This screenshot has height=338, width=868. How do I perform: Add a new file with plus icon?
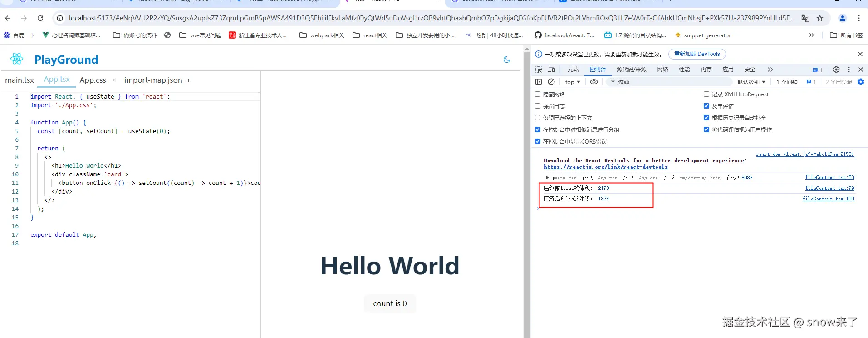click(x=188, y=80)
